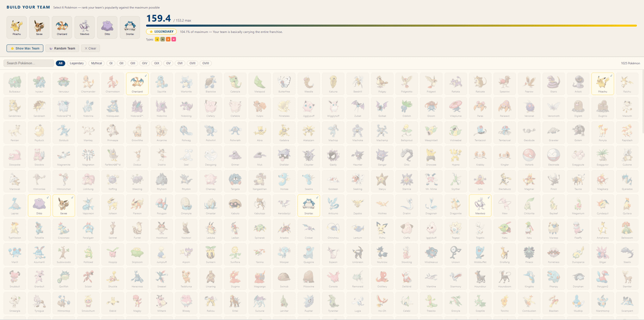The image size is (644, 320).
Task: Pick Magikarp from the grid
Action: [602, 181]
